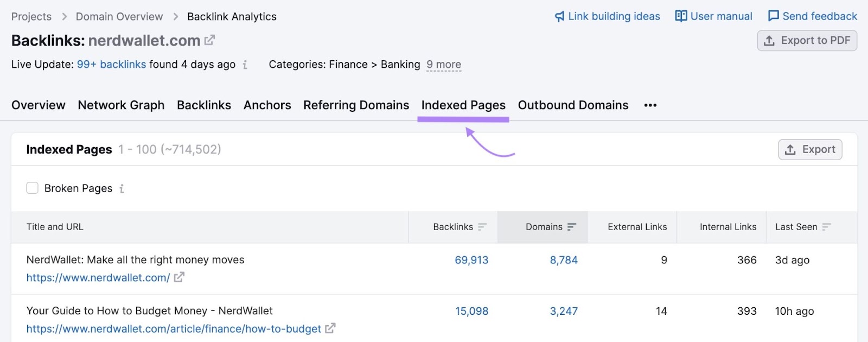Click the Live Update info icon
This screenshot has width=868, height=342.
pyautogui.click(x=245, y=65)
